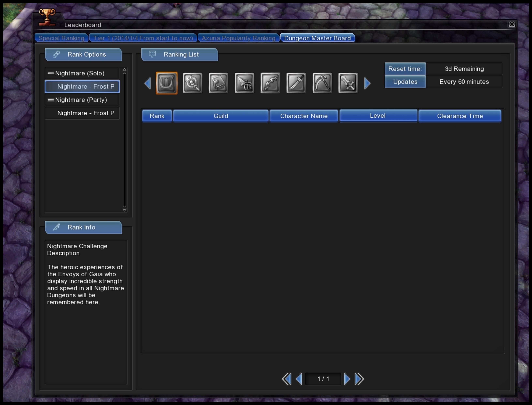Show previous weapon class icons
Image resolution: width=532 pixels, height=405 pixels.
(148, 83)
